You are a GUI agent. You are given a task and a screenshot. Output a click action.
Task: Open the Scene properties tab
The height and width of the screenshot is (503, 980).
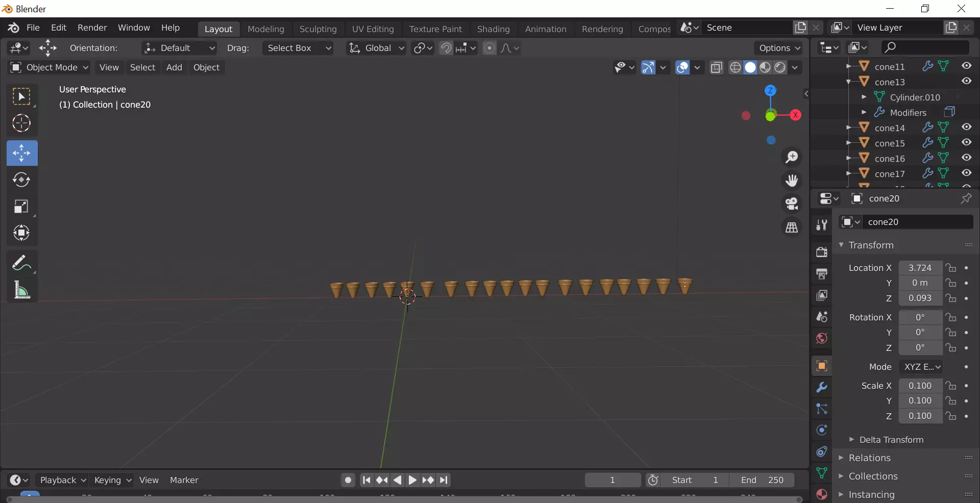[821, 317]
